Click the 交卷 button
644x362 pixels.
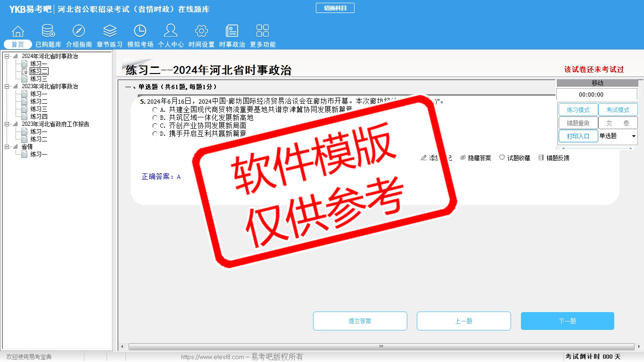tap(618, 123)
